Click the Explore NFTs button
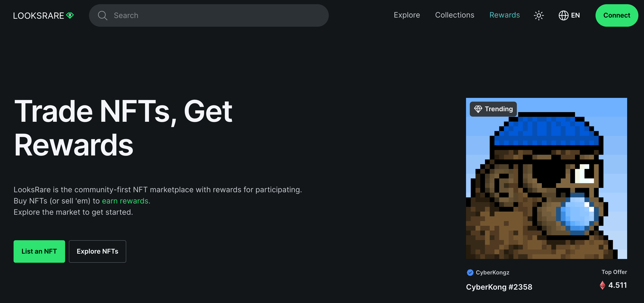The image size is (644, 303). [97, 251]
